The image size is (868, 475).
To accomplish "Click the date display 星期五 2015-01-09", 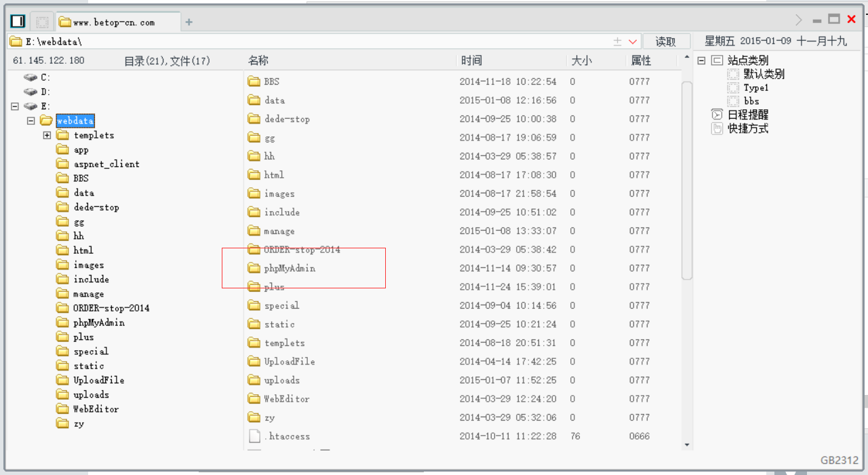I will (x=748, y=41).
